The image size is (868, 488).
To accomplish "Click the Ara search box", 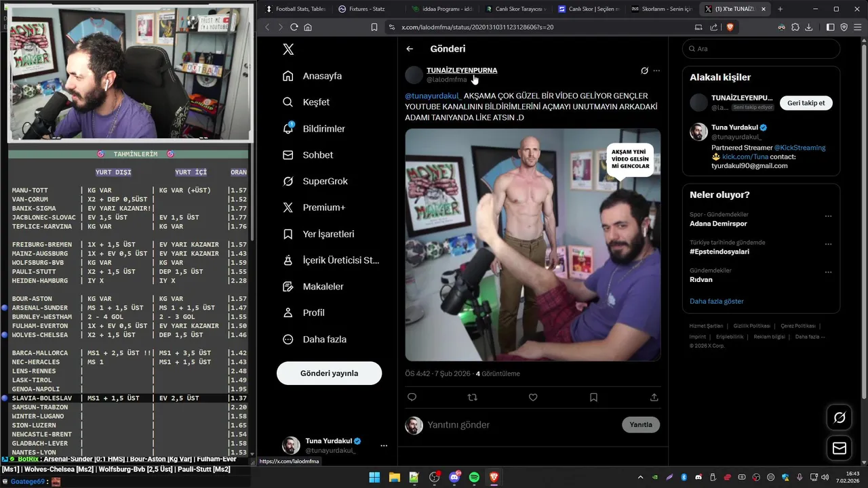I will 761,49.
